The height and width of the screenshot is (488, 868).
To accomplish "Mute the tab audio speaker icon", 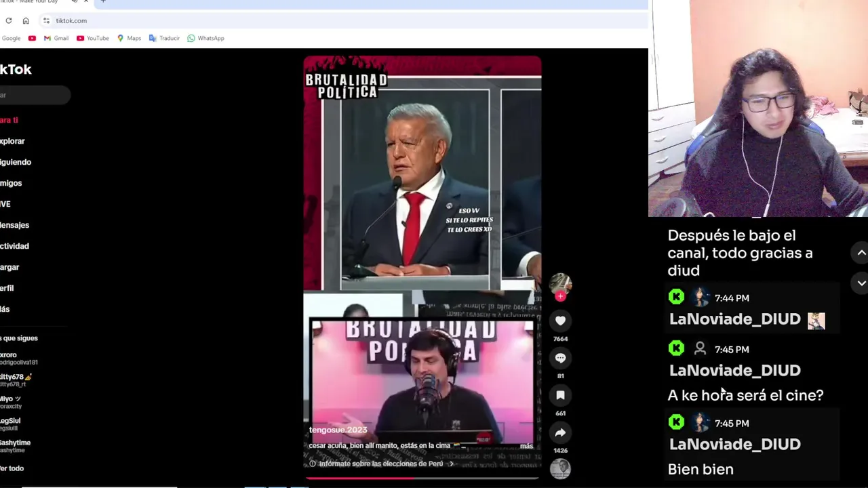I will [75, 2].
